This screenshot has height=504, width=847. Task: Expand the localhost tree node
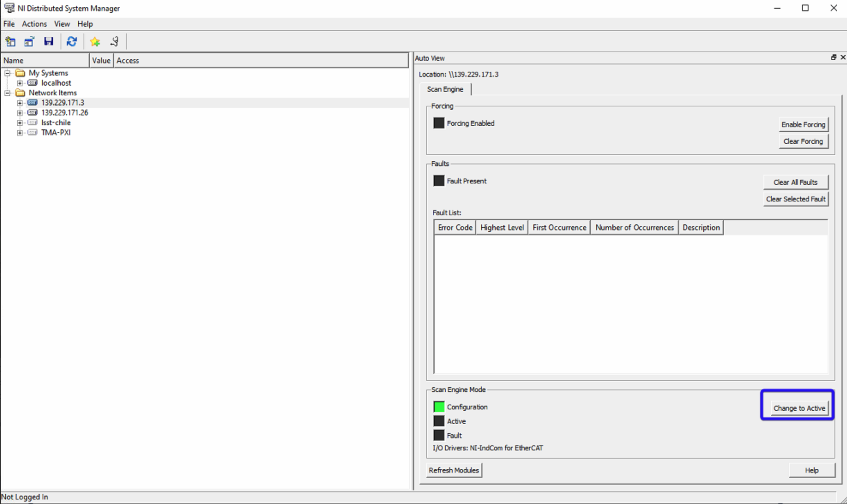coord(20,83)
